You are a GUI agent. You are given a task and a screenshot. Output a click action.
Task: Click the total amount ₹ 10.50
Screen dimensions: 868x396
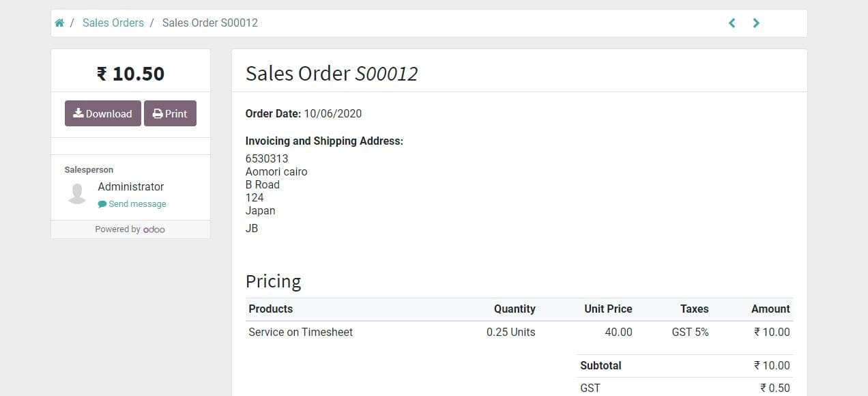click(130, 73)
